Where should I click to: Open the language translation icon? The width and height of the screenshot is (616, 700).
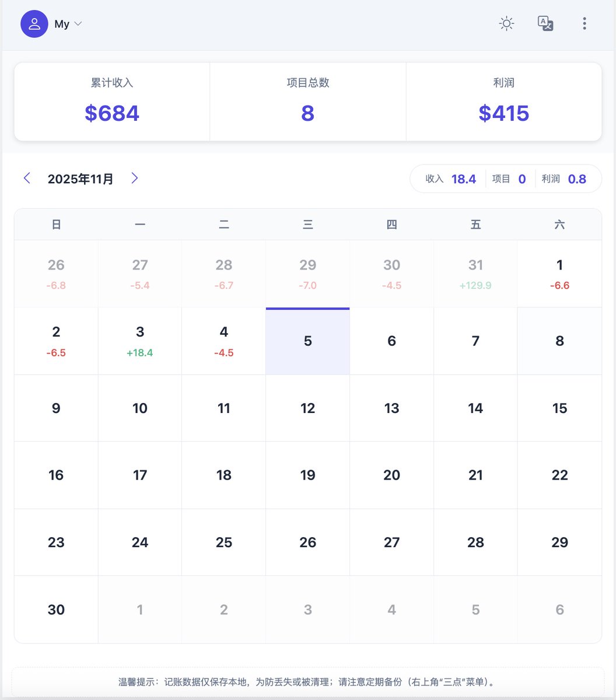[545, 24]
